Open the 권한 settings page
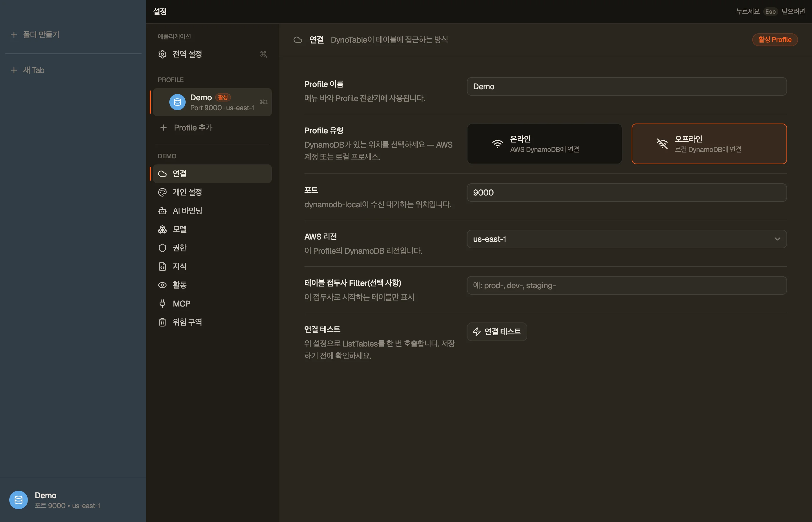Screen dimensions: 812x522 click(x=212, y=248)
